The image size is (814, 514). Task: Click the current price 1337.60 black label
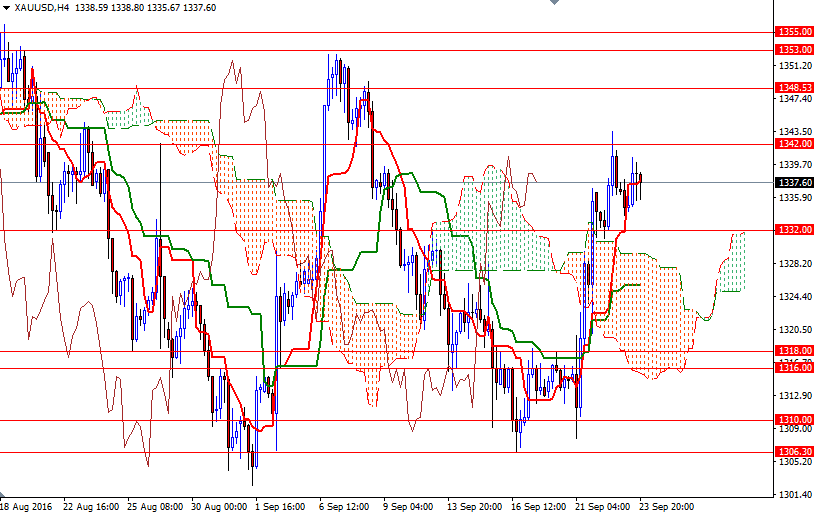[794, 182]
